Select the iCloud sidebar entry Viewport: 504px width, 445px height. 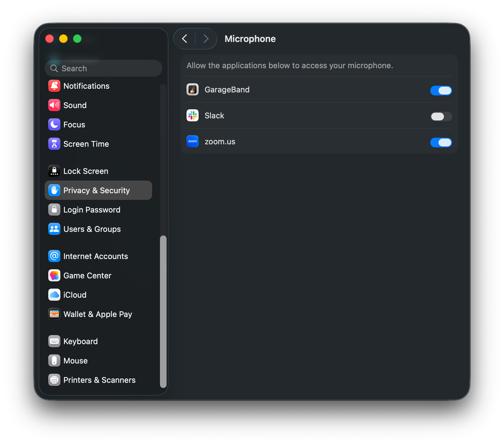(75, 295)
